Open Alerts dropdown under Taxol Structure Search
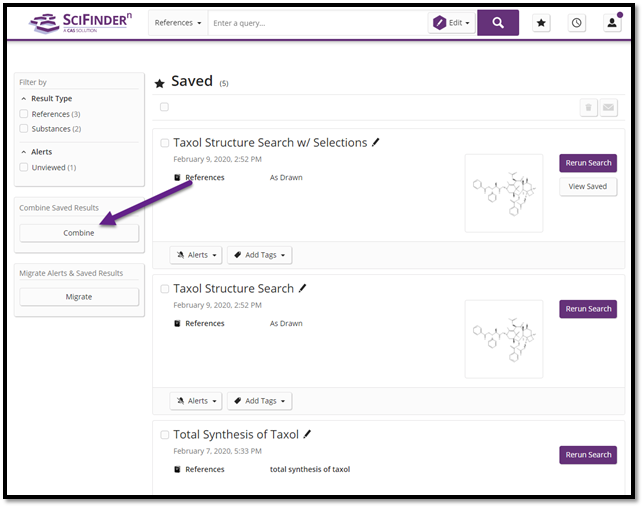 (196, 401)
